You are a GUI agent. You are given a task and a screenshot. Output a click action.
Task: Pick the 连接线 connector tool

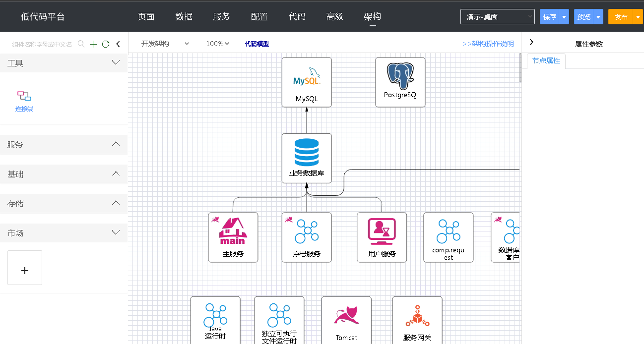24,101
